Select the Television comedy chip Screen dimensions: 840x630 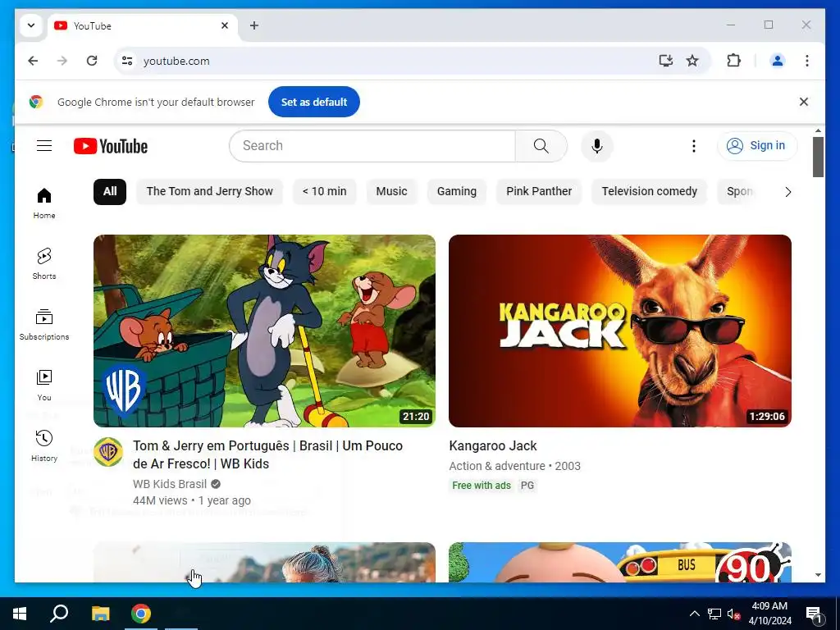click(x=650, y=192)
